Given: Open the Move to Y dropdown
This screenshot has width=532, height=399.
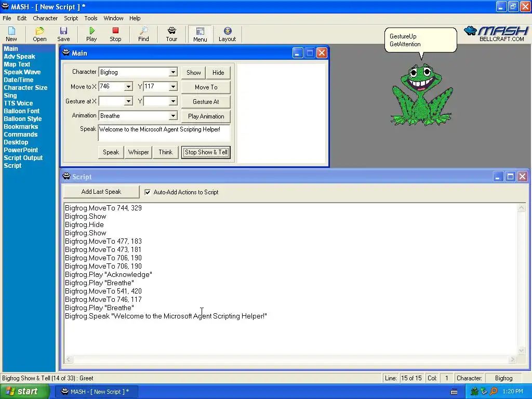Looking at the screenshot, I should point(173,87).
